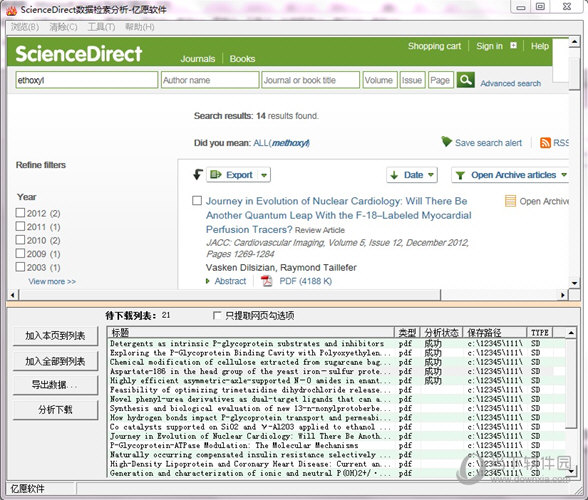Open the 帮助(H) menu

140,27
